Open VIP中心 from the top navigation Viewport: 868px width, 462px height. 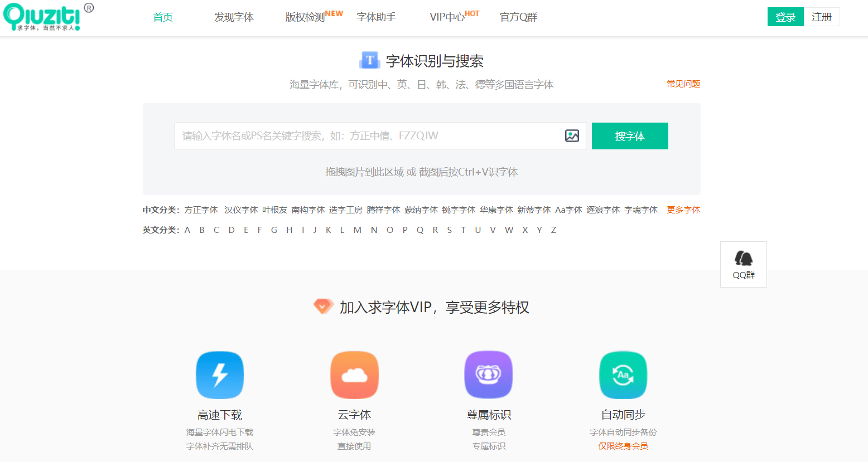point(447,17)
